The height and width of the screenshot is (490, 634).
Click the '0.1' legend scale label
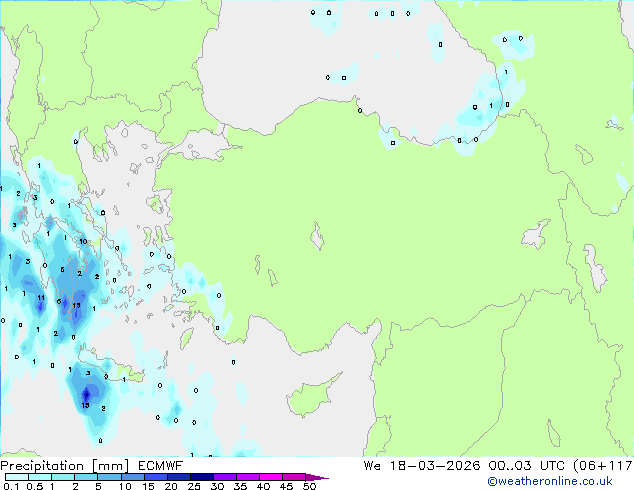pos(11,486)
